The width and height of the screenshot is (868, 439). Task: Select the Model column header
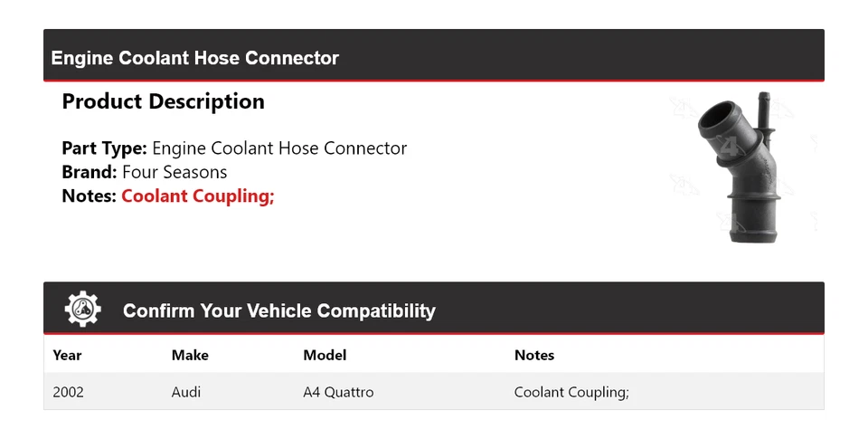[x=325, y=355]
